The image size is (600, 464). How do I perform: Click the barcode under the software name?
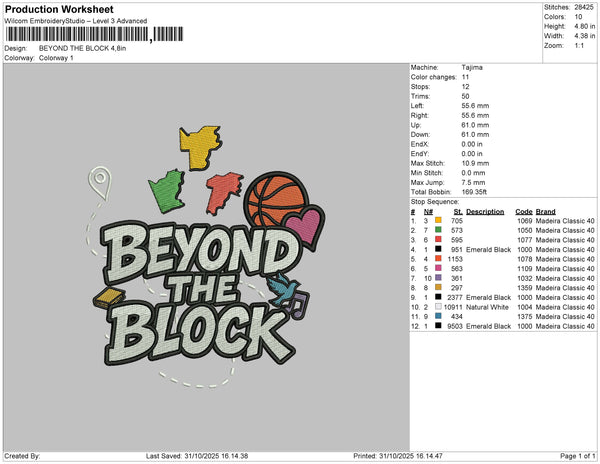click(94, 34)
